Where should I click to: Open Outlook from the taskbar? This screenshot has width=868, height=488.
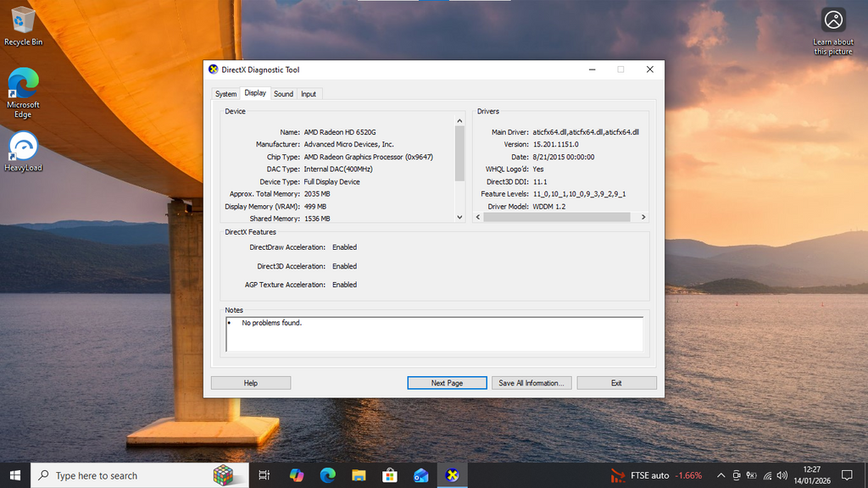click(x=421, y=475)
